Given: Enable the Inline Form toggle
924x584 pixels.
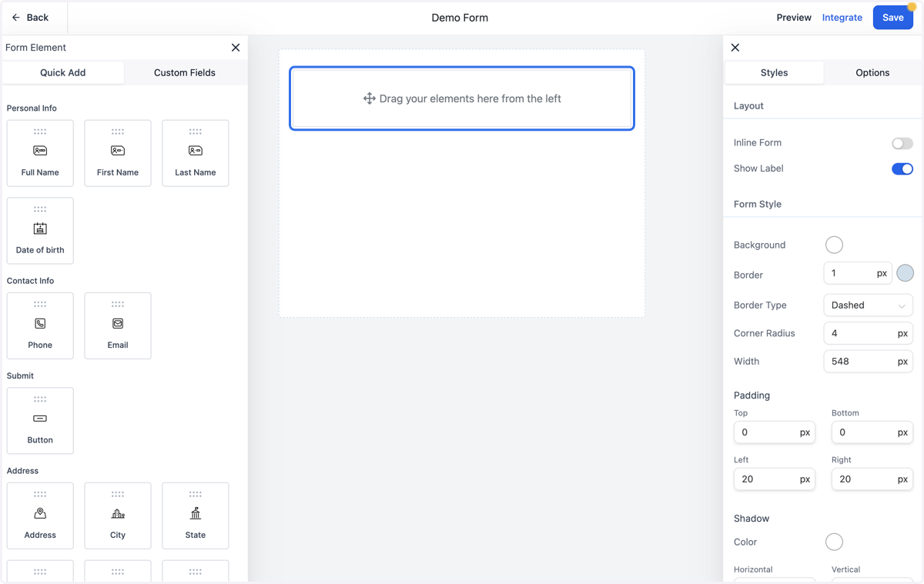Looking at the screenshot, I should tap(902, 143).
